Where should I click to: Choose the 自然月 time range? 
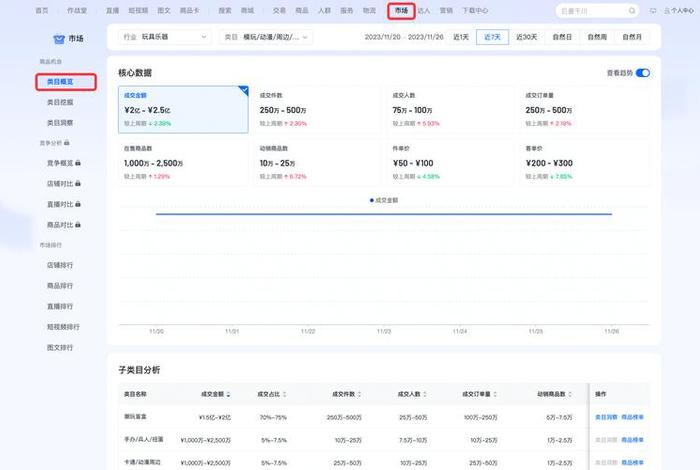632,37
